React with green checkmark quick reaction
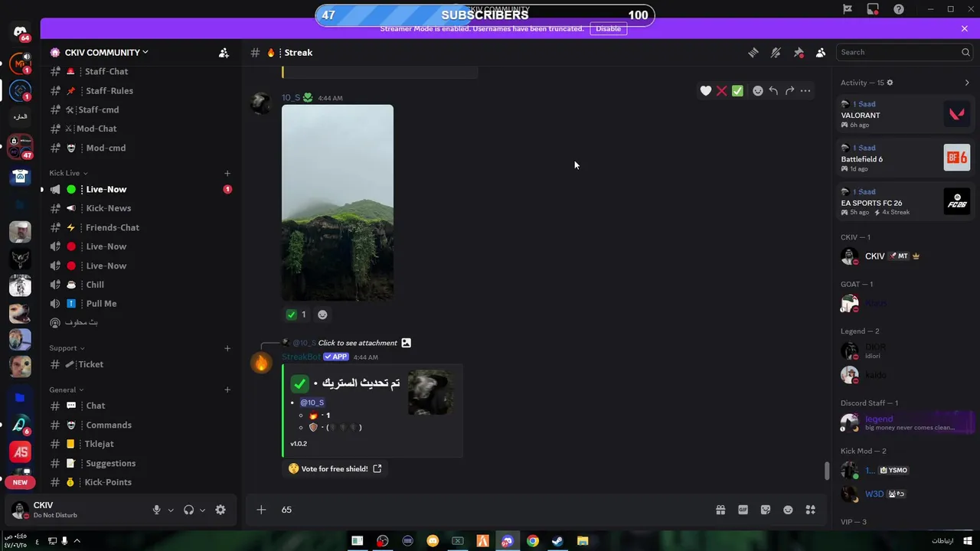This screenshot has width=980, height=551. pos(737,90)
